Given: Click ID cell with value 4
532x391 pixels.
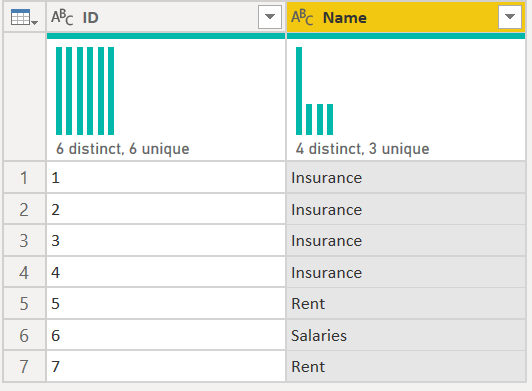Looking at the screenshot, I should point(166,273).
